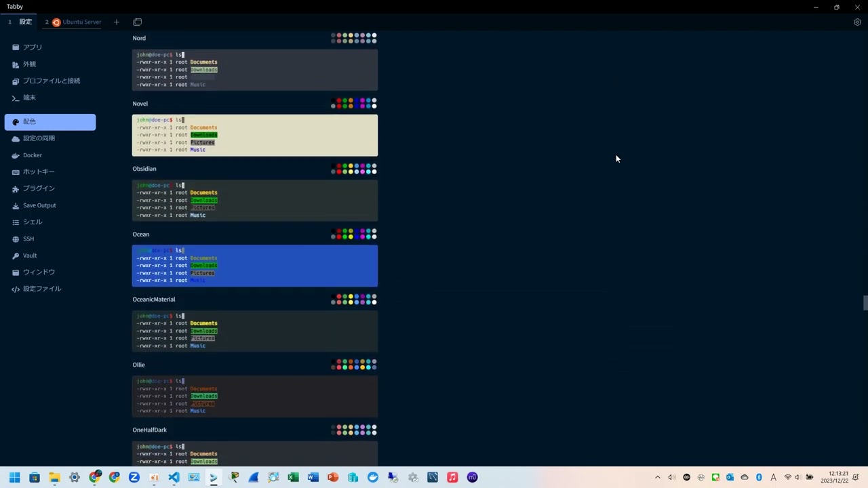Open the 外観 settings section
The height and width of the screenshot is (488, 868).
[x=50, y=64]
